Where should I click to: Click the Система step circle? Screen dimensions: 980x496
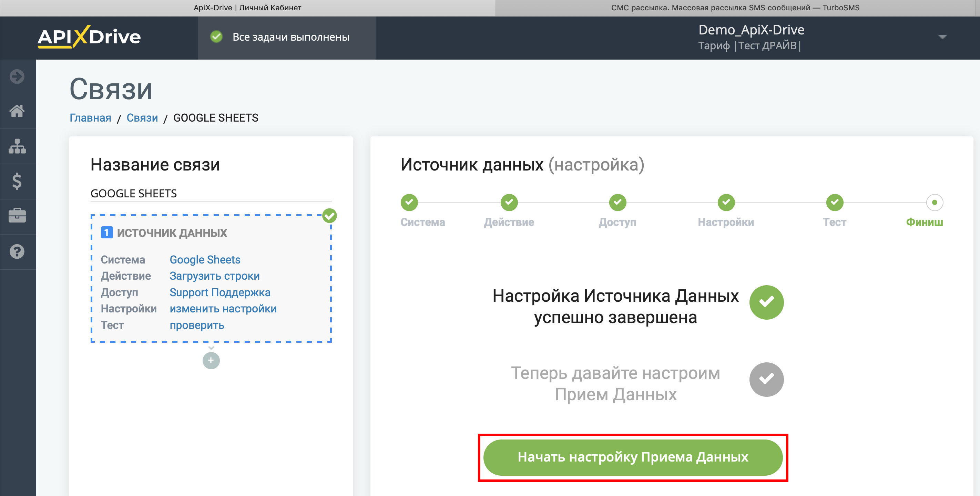click(x=409, y=202)
